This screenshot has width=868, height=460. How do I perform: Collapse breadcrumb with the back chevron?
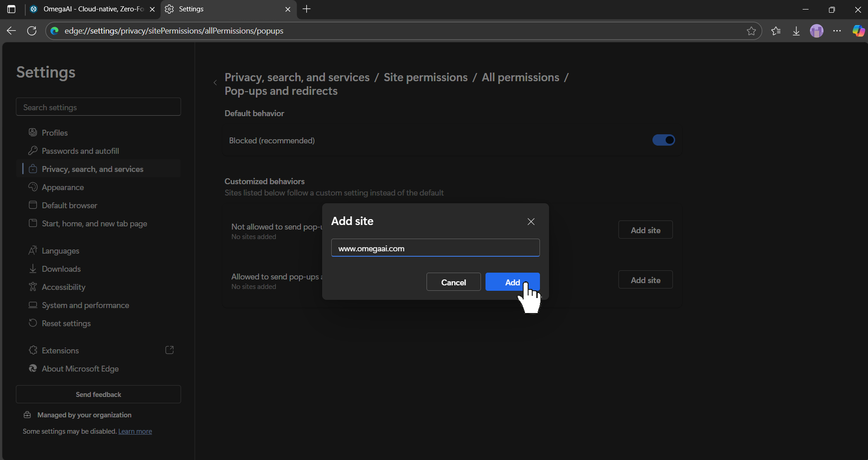[x=215, y=83]
